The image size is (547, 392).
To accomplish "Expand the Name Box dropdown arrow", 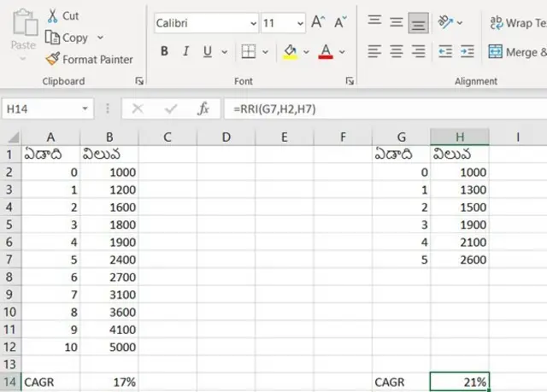I will 85,109.
